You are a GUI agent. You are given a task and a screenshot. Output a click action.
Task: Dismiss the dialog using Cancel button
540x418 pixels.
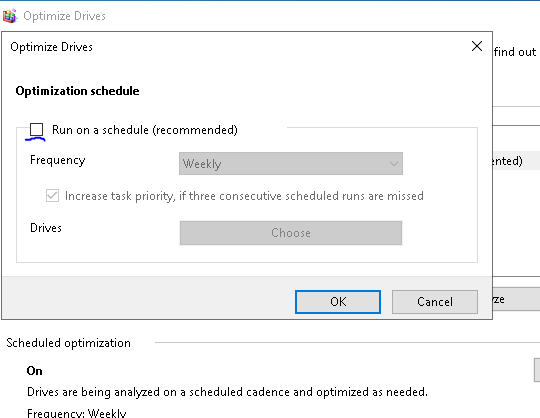(435, 302)
